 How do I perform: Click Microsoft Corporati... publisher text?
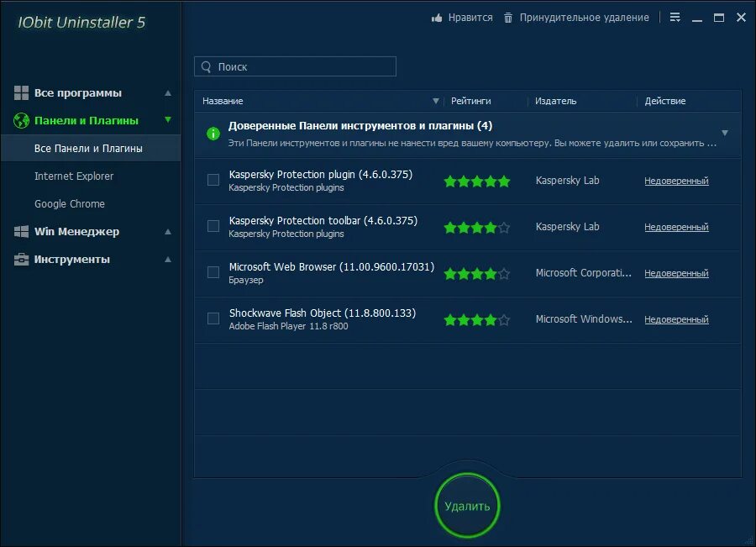(584, 272)
